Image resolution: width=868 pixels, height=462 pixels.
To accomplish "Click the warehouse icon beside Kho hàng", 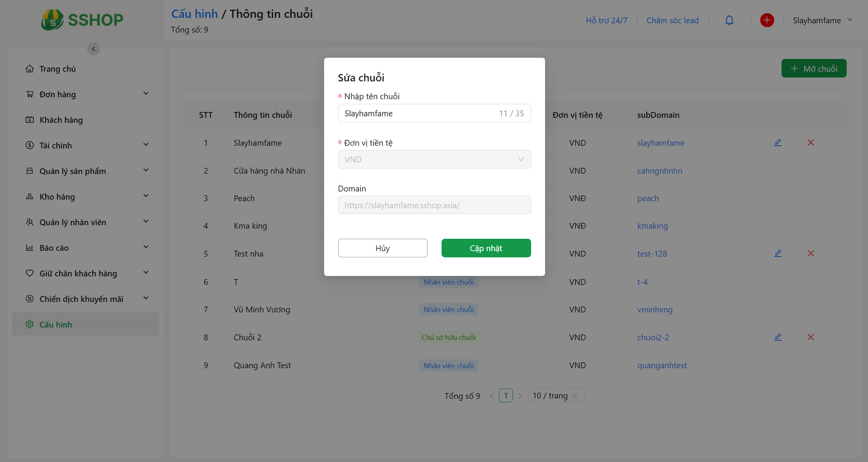I will pos(29,197).
